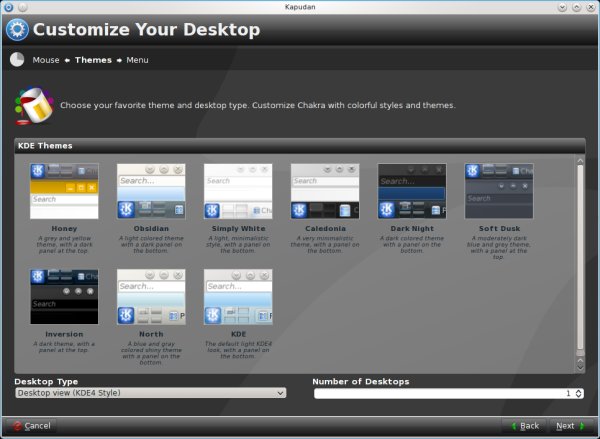Click the Number of Desktops spinner arrows

579,393
